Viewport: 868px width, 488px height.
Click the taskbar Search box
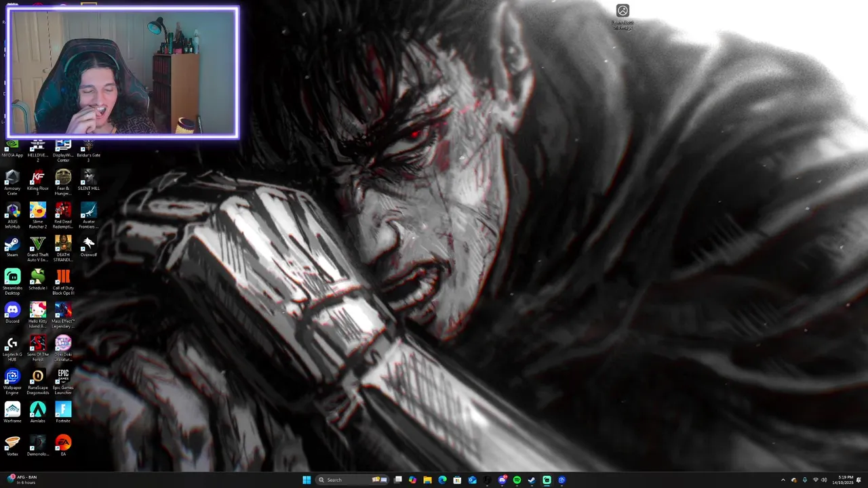coord(351,480)
